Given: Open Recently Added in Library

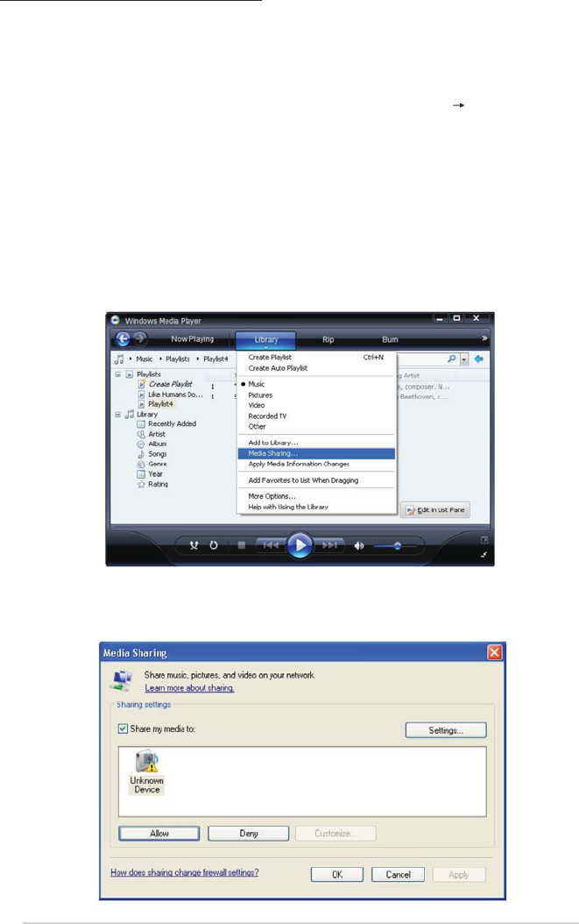Looking at the screenshot, I should coord(172,423).
